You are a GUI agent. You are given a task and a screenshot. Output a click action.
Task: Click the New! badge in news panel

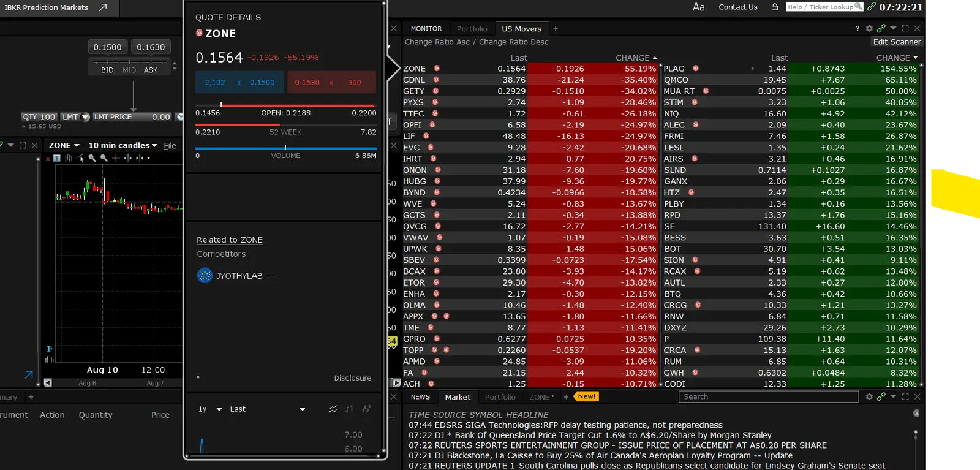586,396
